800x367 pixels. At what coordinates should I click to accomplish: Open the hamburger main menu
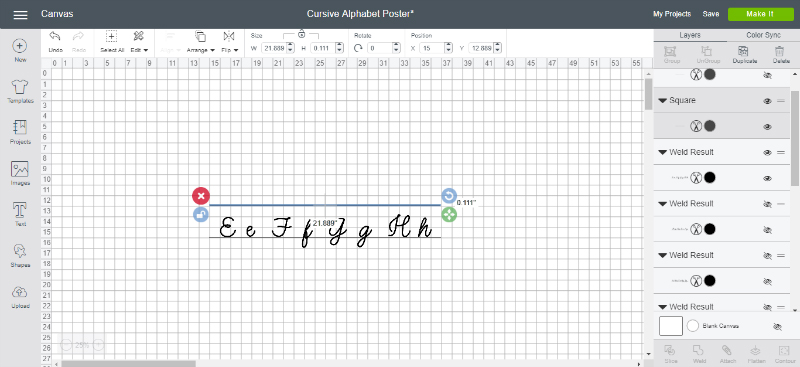point(20,14)
